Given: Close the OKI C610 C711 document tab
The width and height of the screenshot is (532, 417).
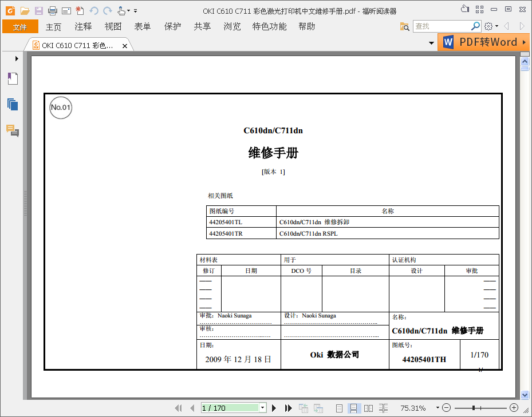Looking at the screenshot, I should pos(125,46).
